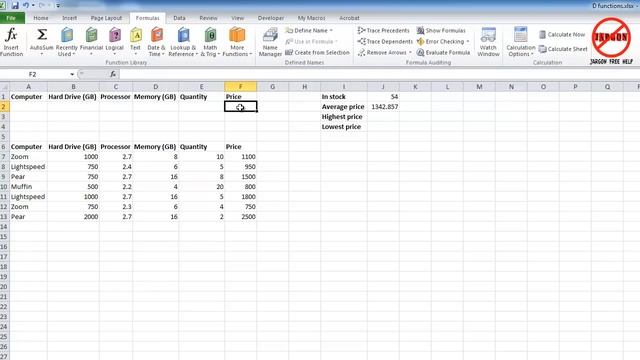Select the quantity cell 20
Screen dimensions: 640x360
(201, 187)
